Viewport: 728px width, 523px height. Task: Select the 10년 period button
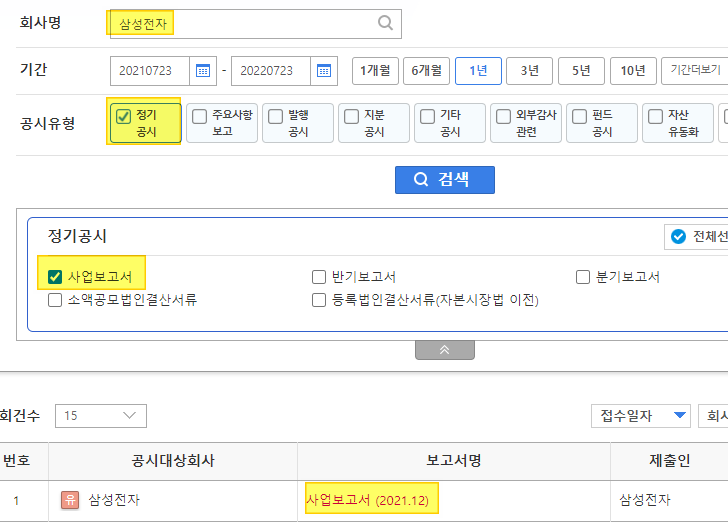[x=633, y=71]
